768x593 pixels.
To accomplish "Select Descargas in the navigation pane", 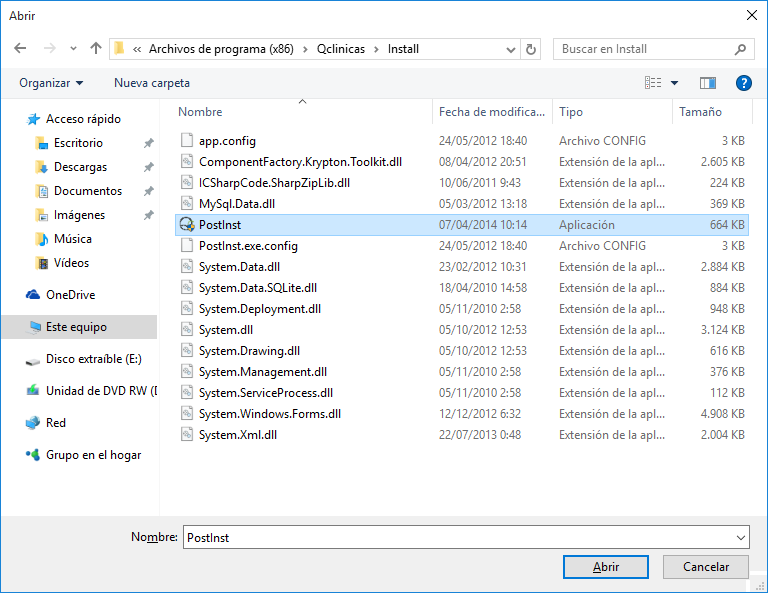I will [x=80, y=167].
